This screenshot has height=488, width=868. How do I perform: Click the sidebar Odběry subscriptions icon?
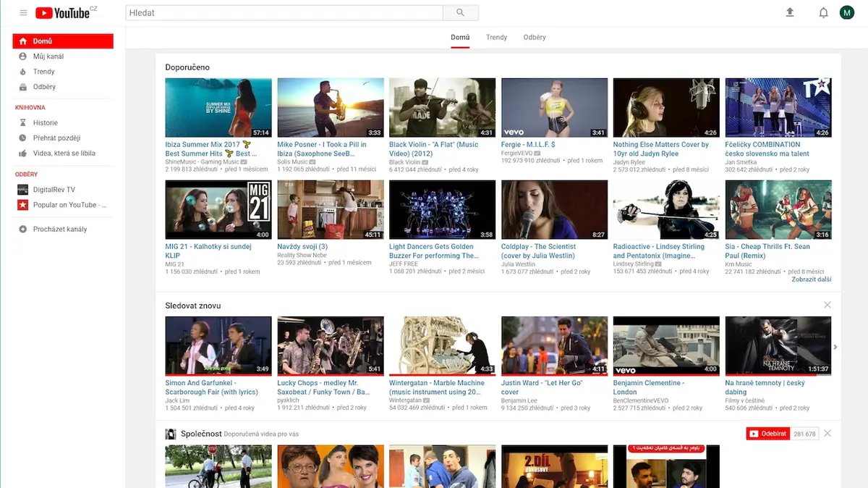tap(23, 87)
